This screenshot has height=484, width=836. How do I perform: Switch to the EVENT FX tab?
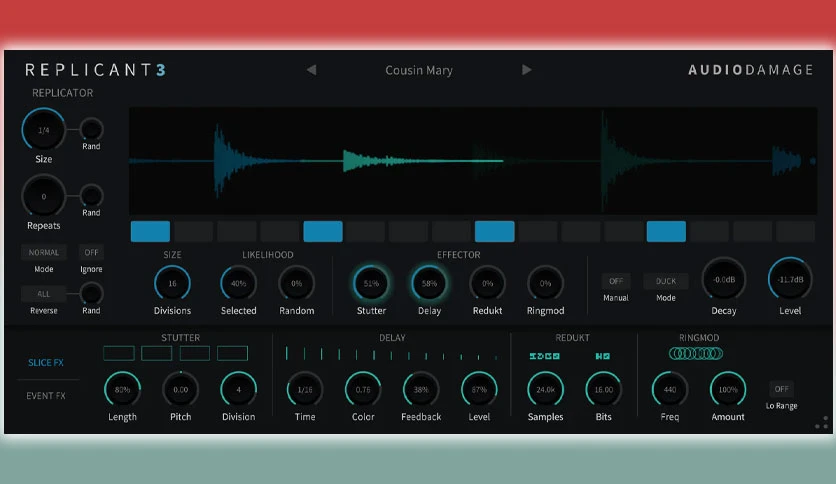[x=46, y=396]
